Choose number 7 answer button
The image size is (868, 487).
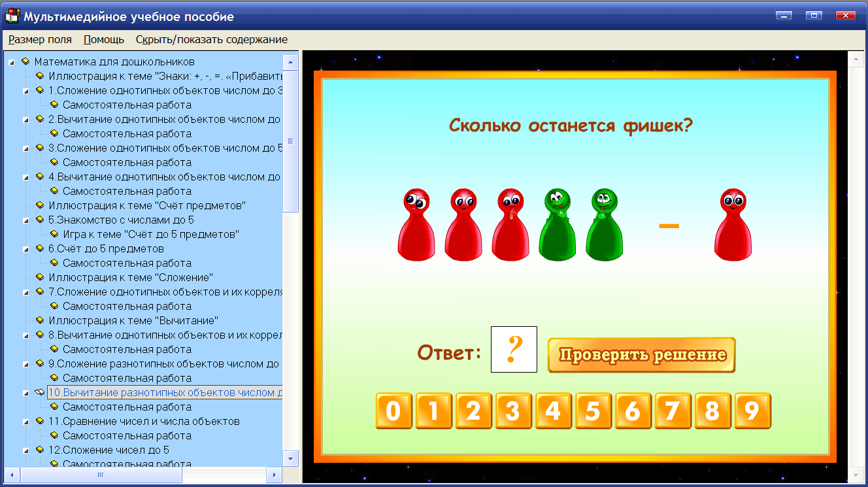tap(673, 411)
